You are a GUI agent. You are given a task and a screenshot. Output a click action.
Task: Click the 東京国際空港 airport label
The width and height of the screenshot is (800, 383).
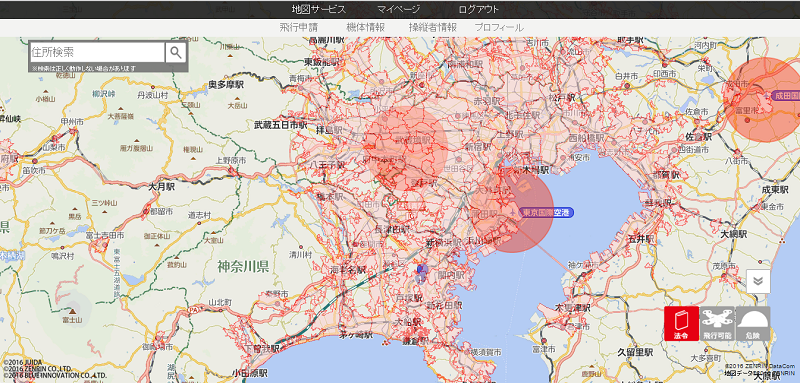[547, 212]
